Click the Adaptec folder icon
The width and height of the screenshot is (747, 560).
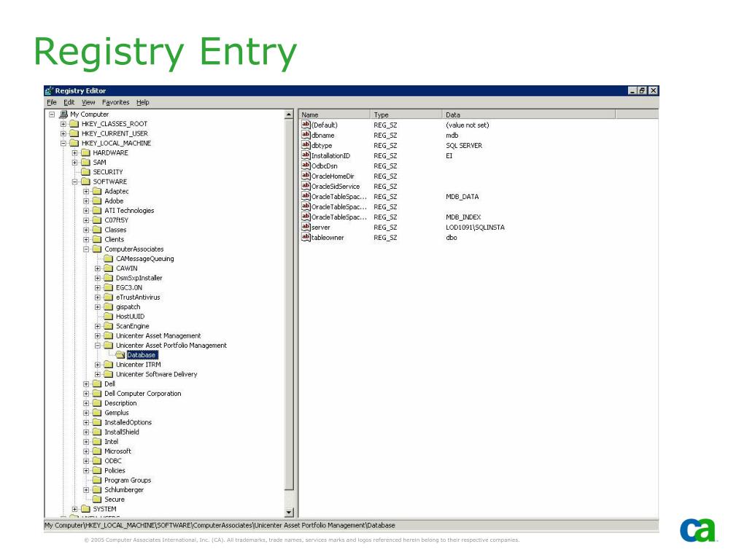coord(97,192)
